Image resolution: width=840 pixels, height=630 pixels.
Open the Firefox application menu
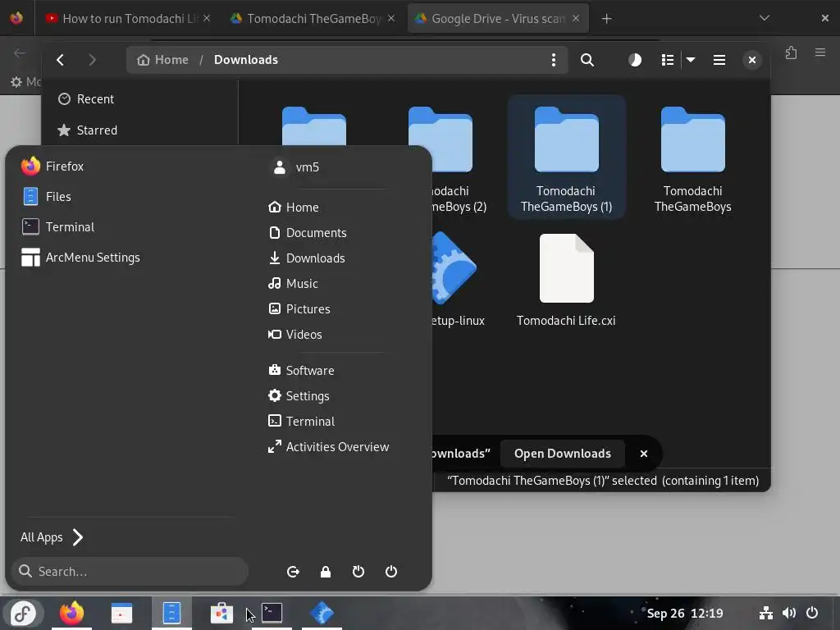pyautogui.click(x=820, y=52)
